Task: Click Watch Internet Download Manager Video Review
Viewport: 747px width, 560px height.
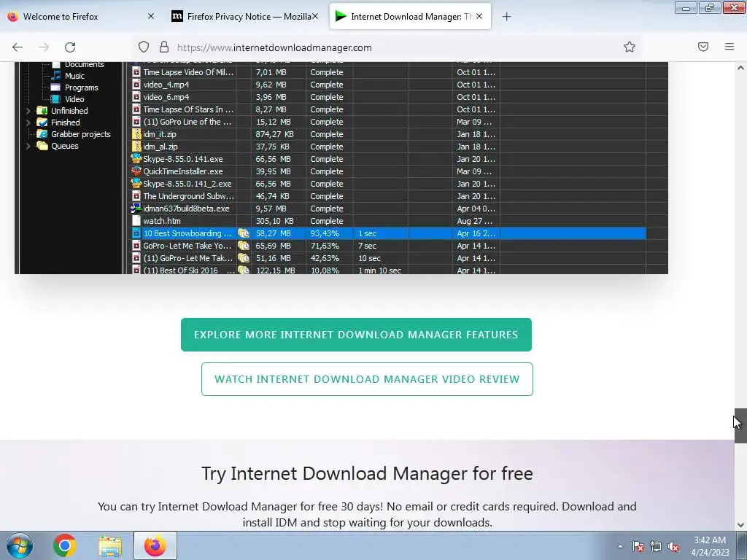Action: (x=367, y=379)
